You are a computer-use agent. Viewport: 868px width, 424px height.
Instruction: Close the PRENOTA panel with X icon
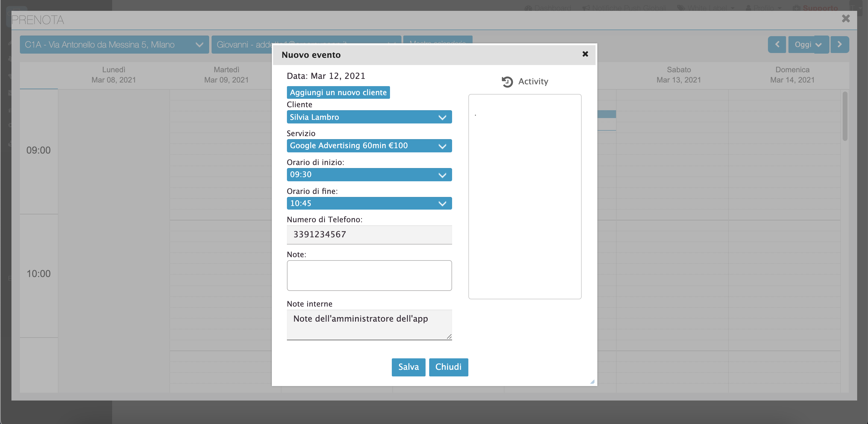[x=845, y=19]
